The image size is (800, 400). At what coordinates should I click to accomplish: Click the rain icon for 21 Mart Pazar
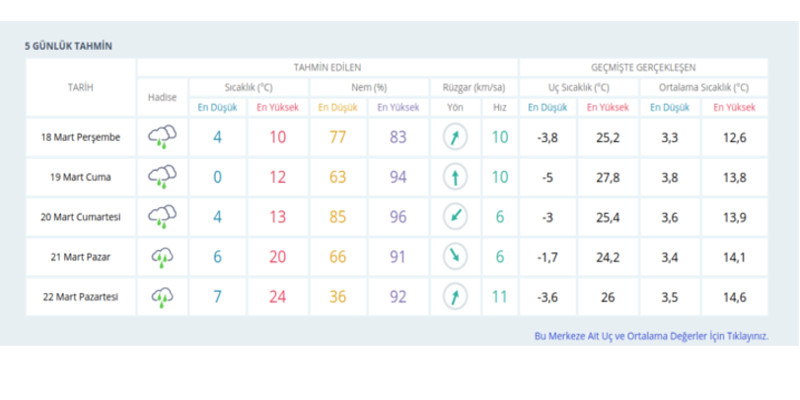point(162,257)
